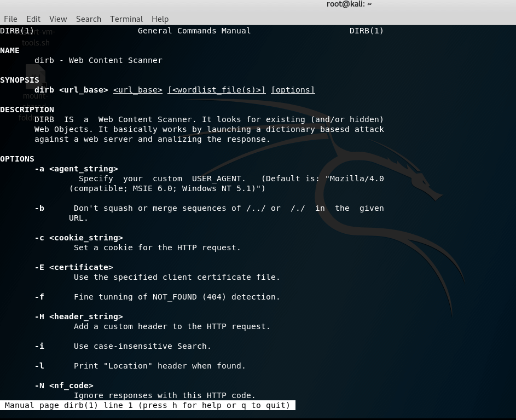This screenshot has height=420, width=516.
Task: Click the underlined [options] text in synopsis
Action: [x=293, y=90]
